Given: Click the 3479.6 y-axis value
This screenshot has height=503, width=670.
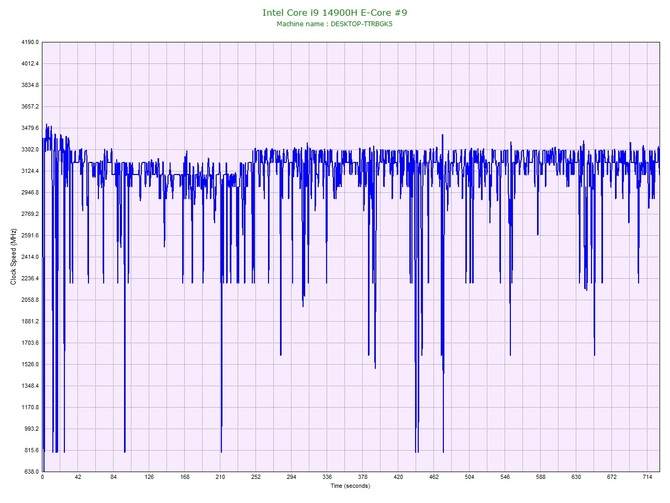Looking at the screenshot, I should (30, 128).
